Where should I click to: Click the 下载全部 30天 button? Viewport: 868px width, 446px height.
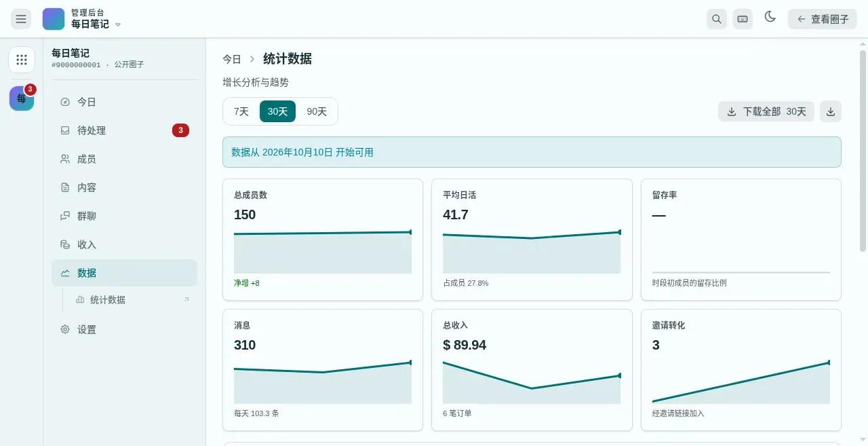(x=766, y=111)
